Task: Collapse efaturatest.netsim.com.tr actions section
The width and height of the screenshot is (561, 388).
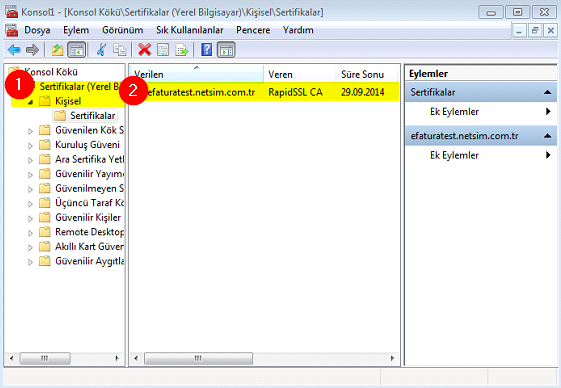Action: coord(547,136)
